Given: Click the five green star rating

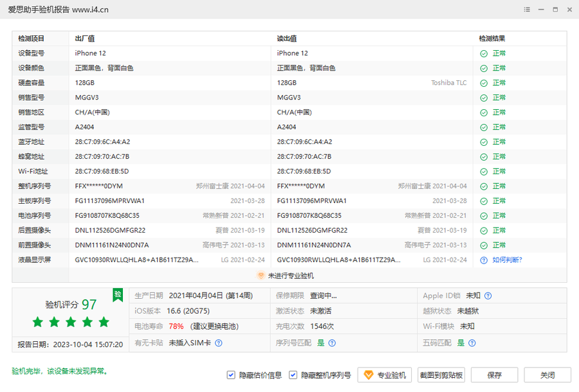Looking at the screenshot, I should pos(71,322).
